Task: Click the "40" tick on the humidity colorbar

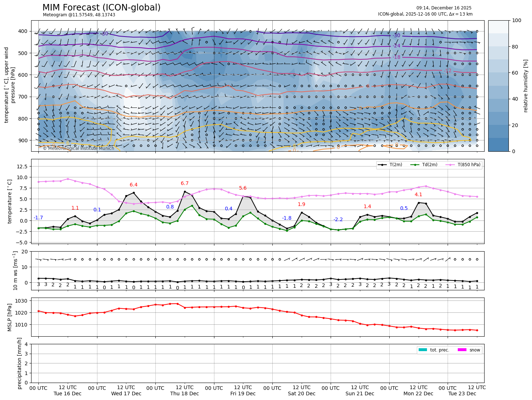Action: pyautogui.click(x=515, y=99)
